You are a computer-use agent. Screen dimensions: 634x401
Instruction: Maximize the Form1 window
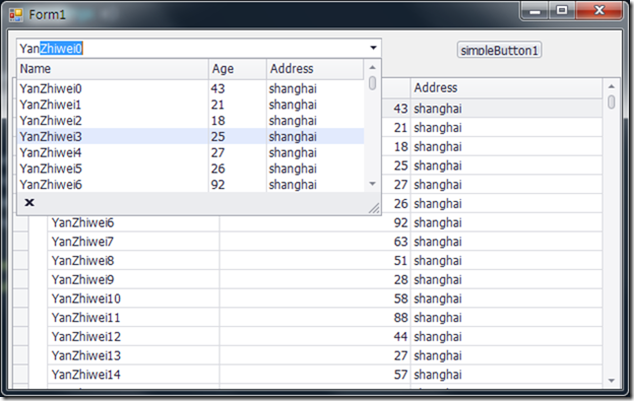pyautogui.click(x=562, y=11)
